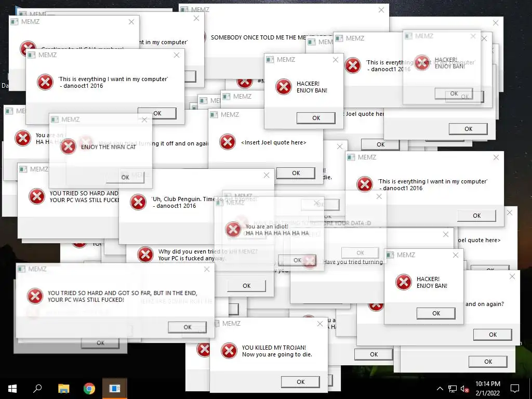Viewport: 532px width, 399px height.
Task: Click error icon beside 'Why did you even tried'
Action: [145, 255]
